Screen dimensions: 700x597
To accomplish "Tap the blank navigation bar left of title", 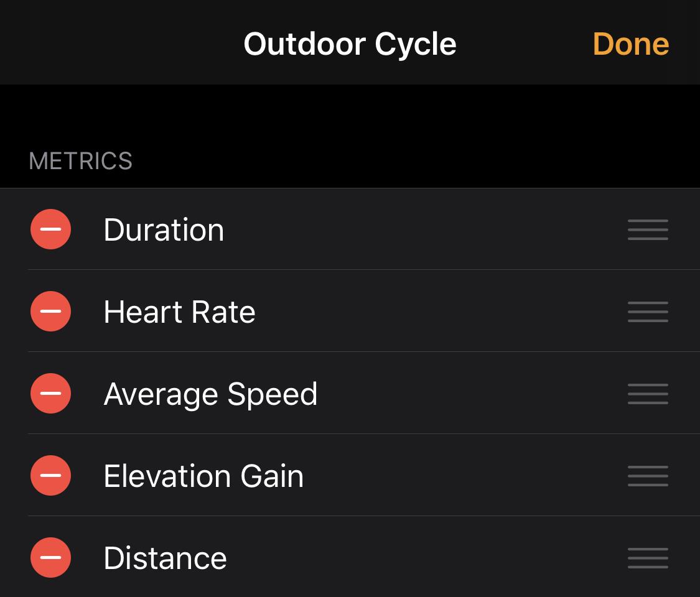I will click(112, 44).
